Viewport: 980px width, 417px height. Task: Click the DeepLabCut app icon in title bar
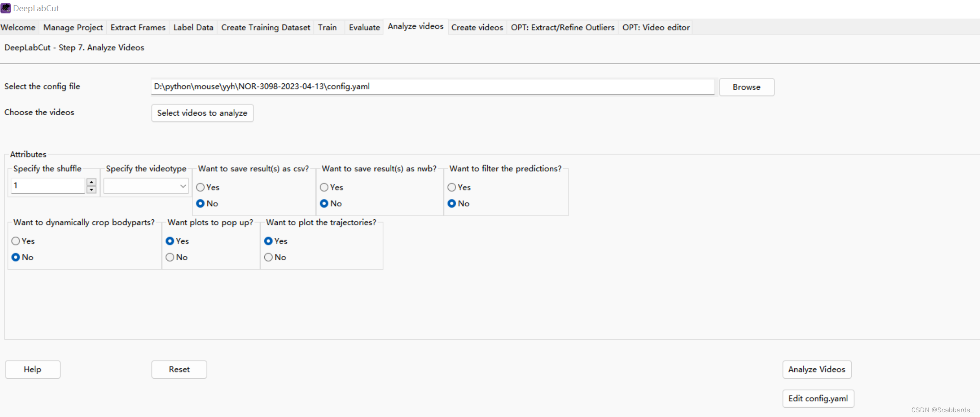[6, 8]
